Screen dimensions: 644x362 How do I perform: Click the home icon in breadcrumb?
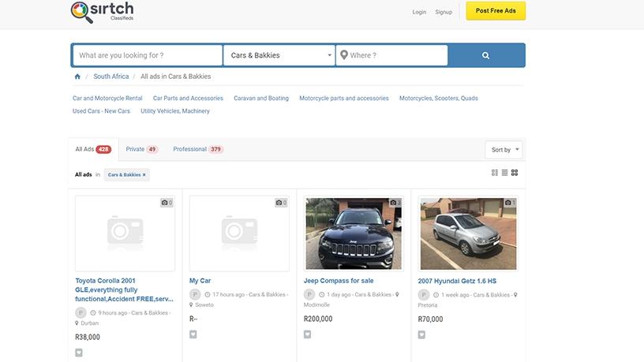point(77,77)
